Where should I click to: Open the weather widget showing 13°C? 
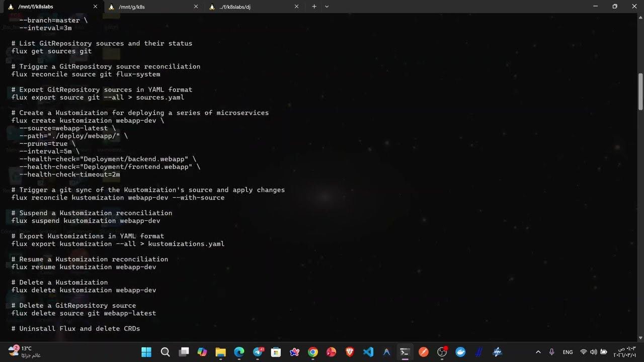pos(24,352)
